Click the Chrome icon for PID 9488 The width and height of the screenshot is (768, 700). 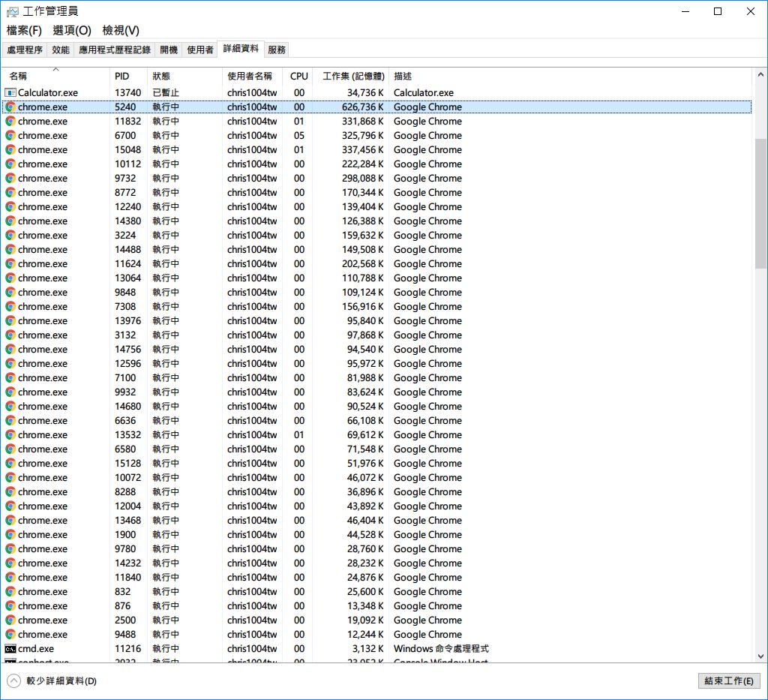click(x=10, y=635)
